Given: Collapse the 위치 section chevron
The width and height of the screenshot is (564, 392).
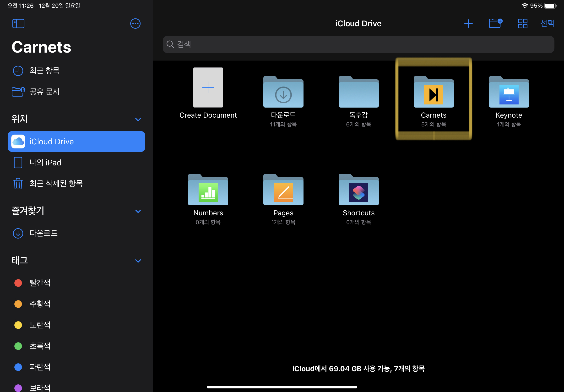Looking at the screenshot, I should pos(138,119).
